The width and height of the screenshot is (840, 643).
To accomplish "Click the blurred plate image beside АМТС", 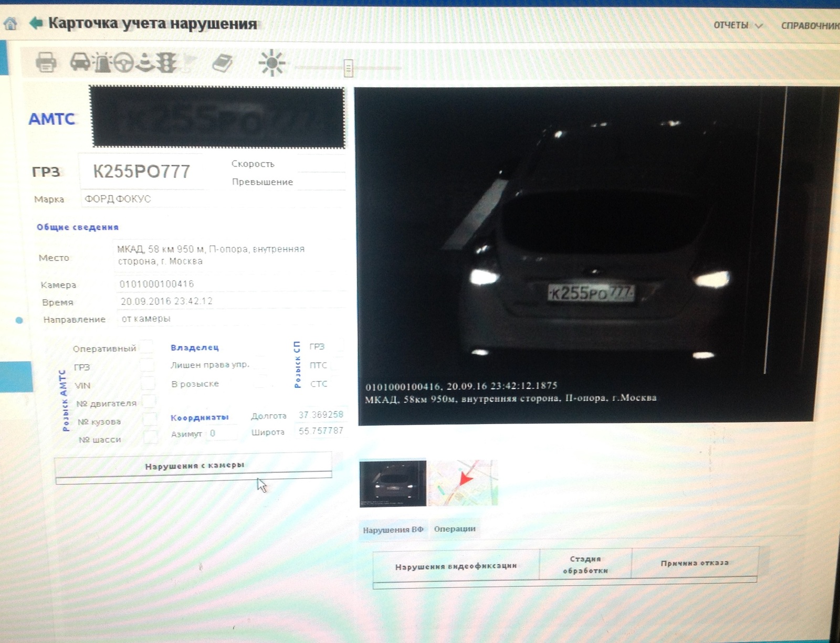I will coord(218,117).
